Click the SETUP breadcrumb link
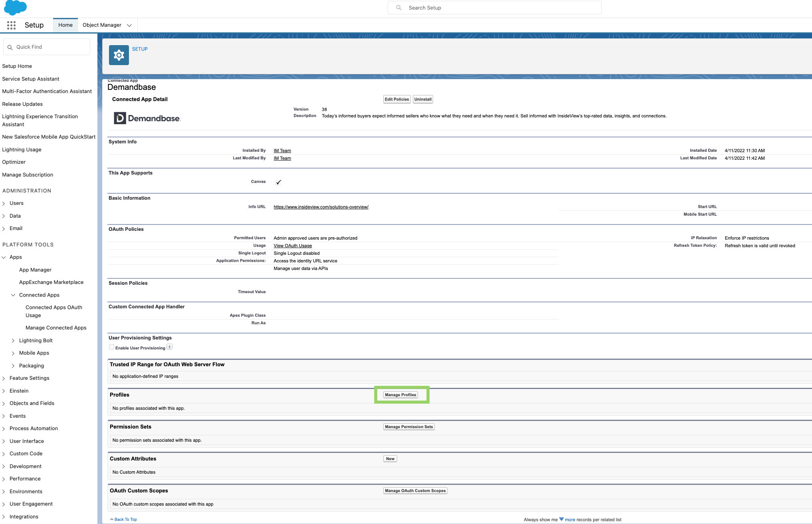 pyautogui.click(x=140, y=49)
